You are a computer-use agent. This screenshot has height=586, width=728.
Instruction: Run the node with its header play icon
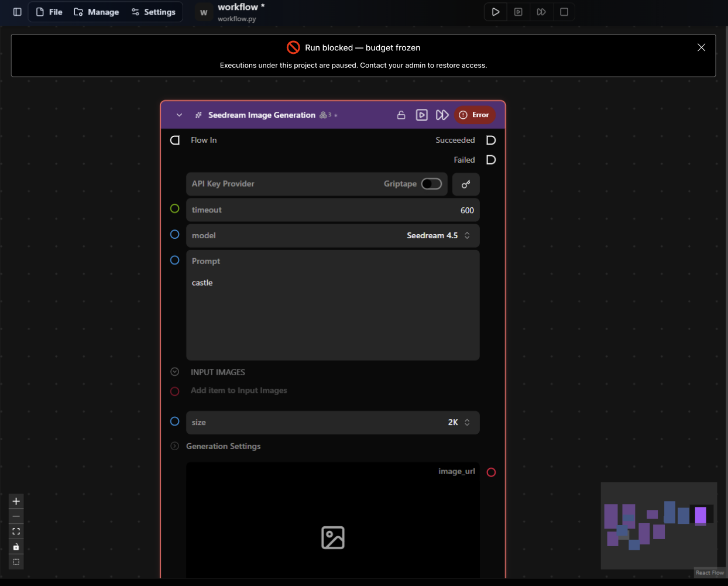(x=422, y=115)
